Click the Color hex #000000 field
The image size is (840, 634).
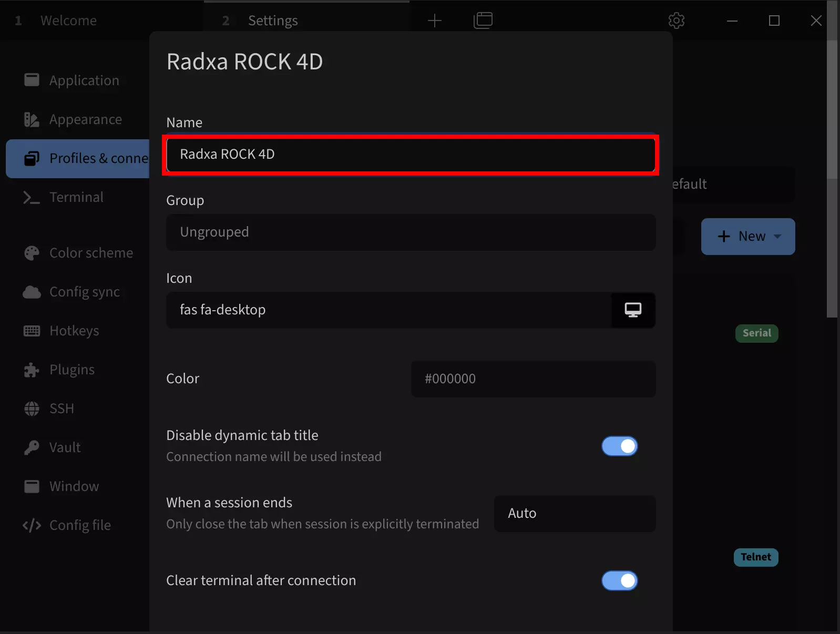533,379
